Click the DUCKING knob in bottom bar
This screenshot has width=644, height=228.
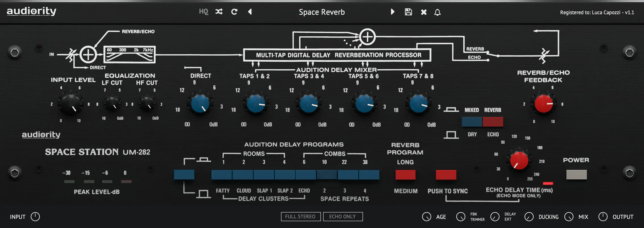(529, 217)
